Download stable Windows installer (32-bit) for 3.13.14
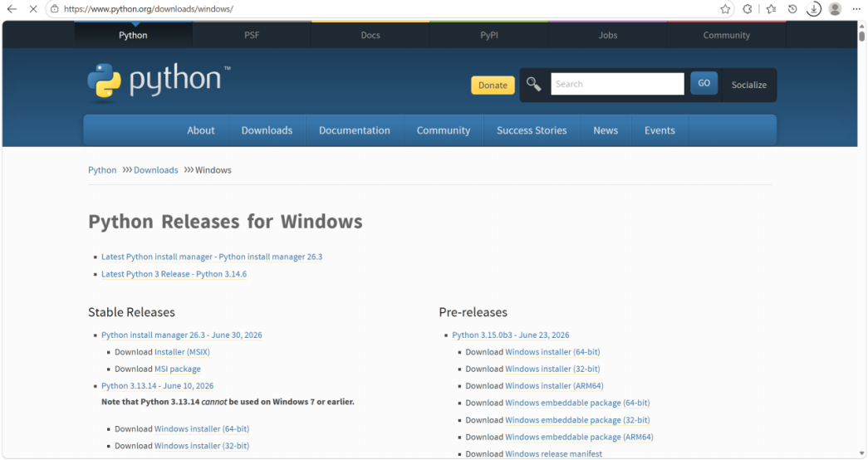 coord(202,446)
